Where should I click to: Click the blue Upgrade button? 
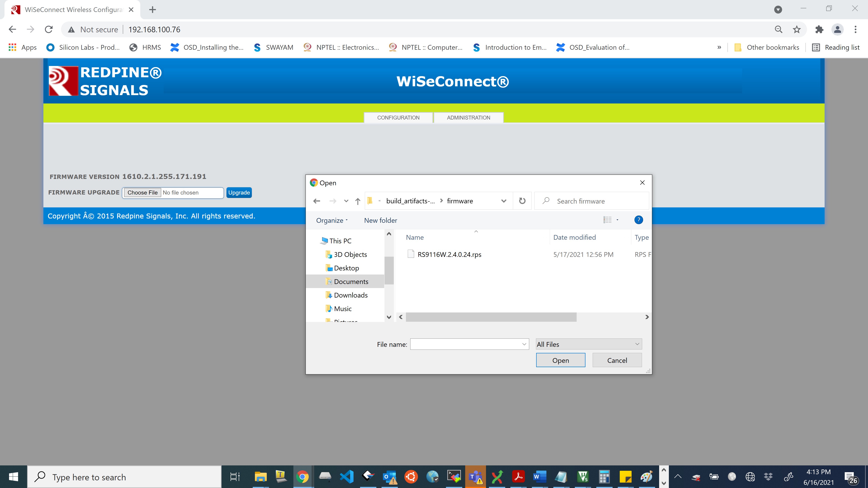239,193
